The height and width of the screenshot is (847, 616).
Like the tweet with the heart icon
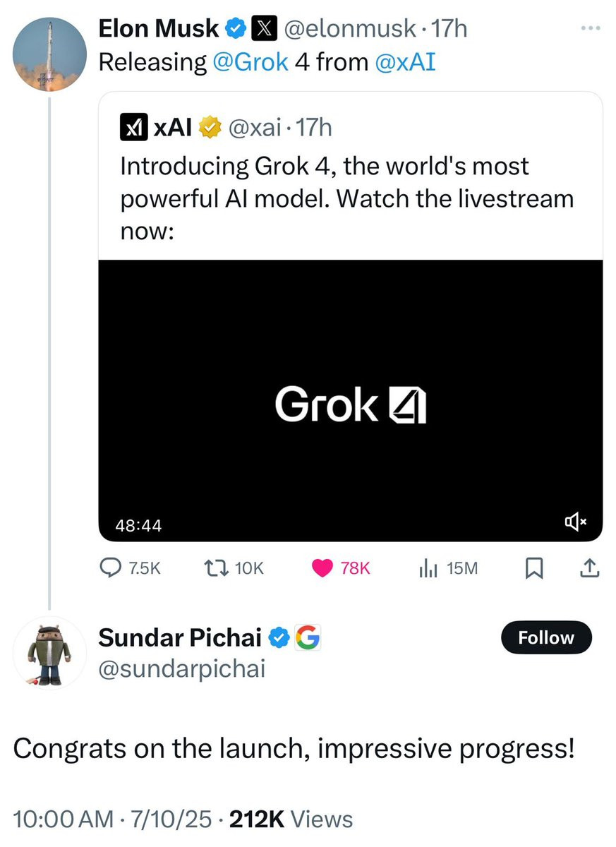(322, 567)
